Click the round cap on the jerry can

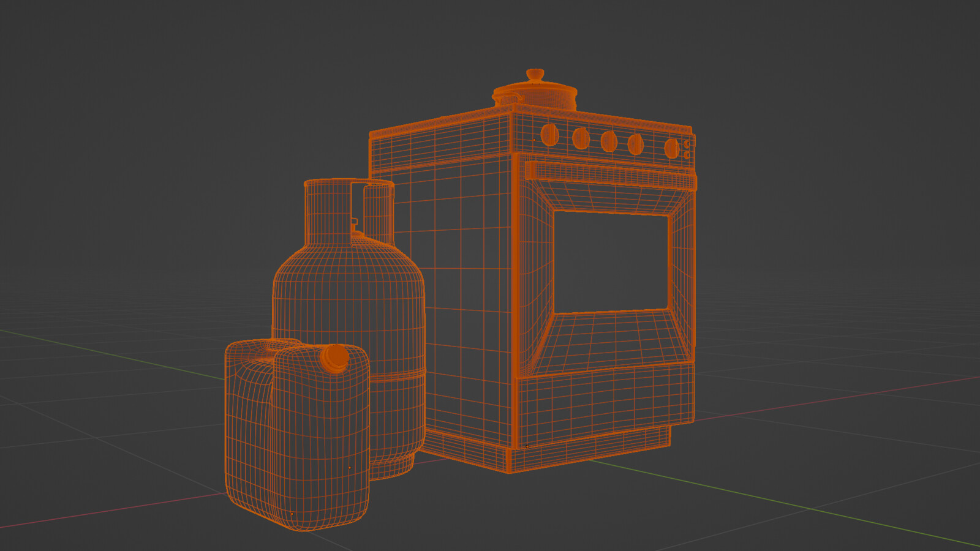click(334, 358)
